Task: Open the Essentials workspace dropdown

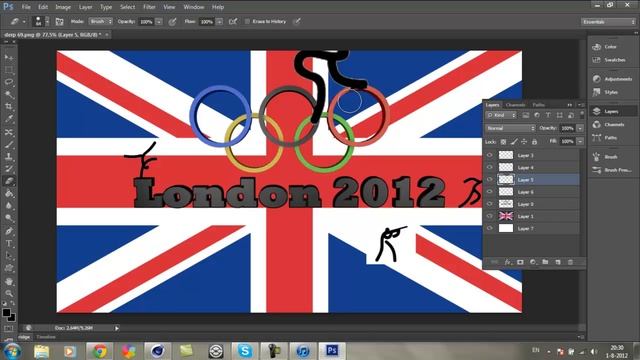Action: click(609, 22)
